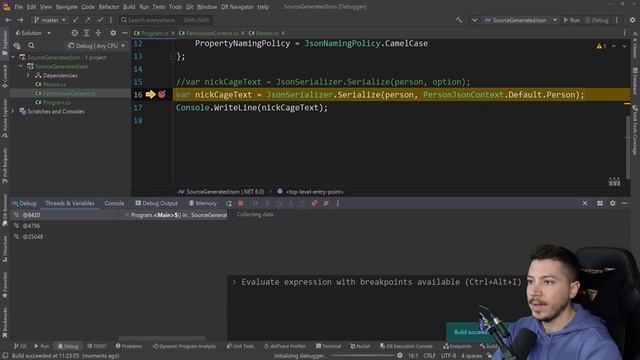
Task: Expand all nodes in the Solution explorer
Action: (x=86, y=33)
